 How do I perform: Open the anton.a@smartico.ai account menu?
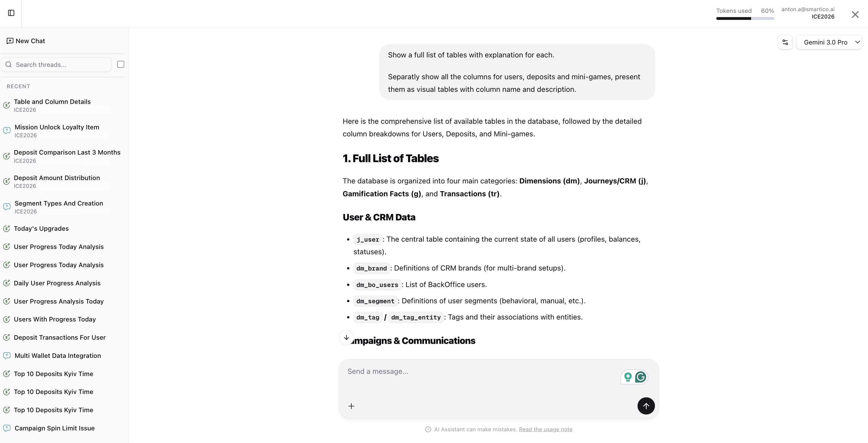click(x=808, y=13)
